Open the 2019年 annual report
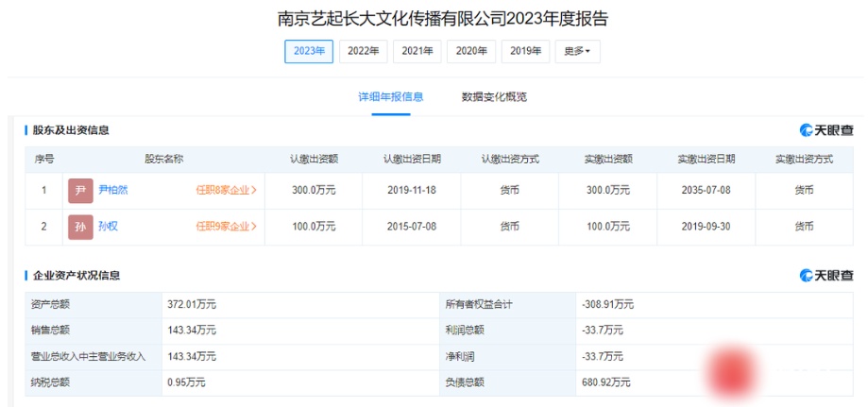 525,52
